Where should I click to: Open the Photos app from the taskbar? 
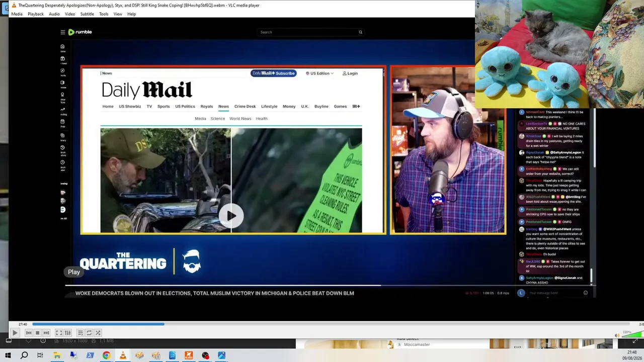(222, 355)
